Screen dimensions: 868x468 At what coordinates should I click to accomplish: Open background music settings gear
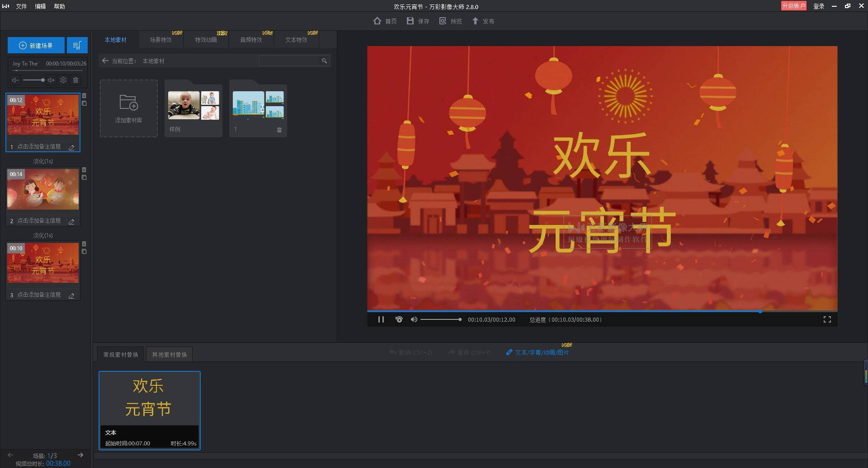(x=63, y=80)
